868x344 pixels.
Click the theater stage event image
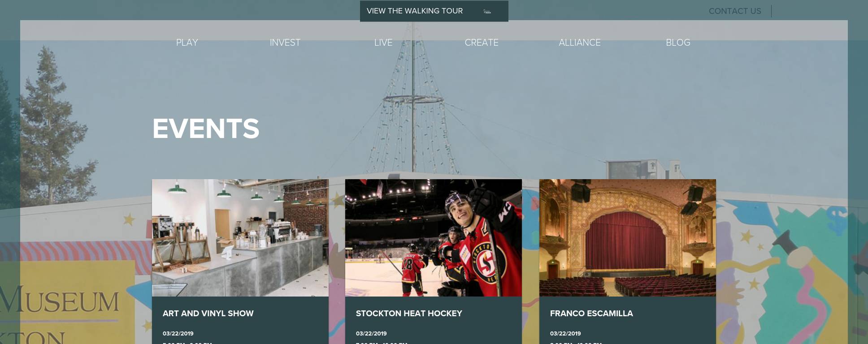tap(628, 238)
